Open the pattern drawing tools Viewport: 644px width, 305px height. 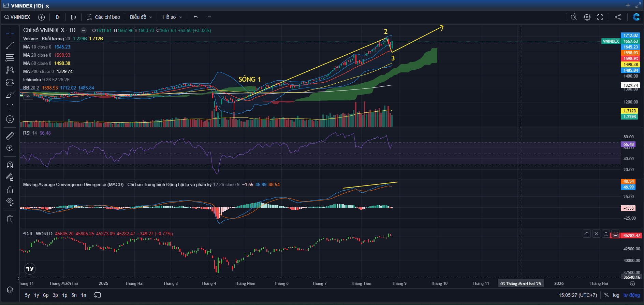point(10,70)
